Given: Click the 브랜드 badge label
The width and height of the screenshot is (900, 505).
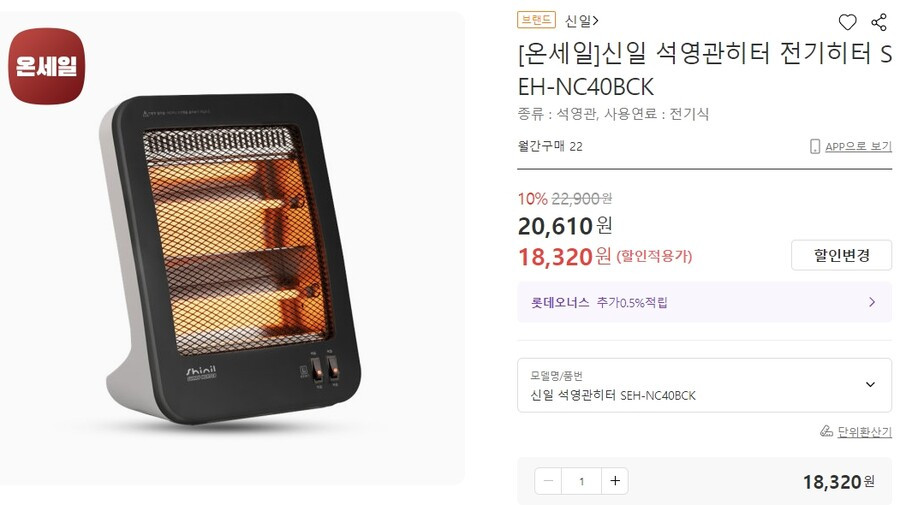Looking at the screenshot, I should [536, 20].
